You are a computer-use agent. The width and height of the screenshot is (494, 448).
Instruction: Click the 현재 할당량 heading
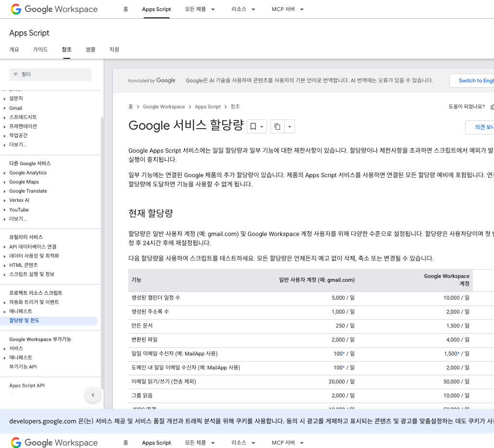pyautogui.click(x=150, y=213)
